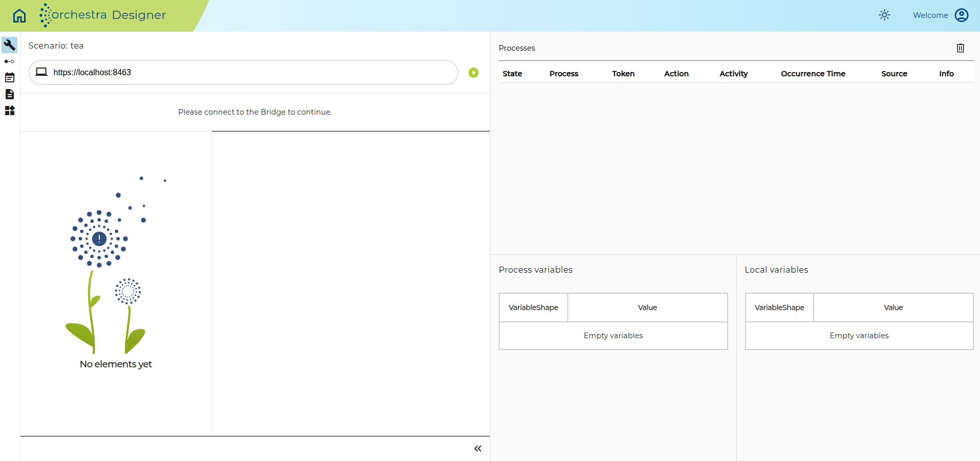Click the Welcome label

pos(930,15)
